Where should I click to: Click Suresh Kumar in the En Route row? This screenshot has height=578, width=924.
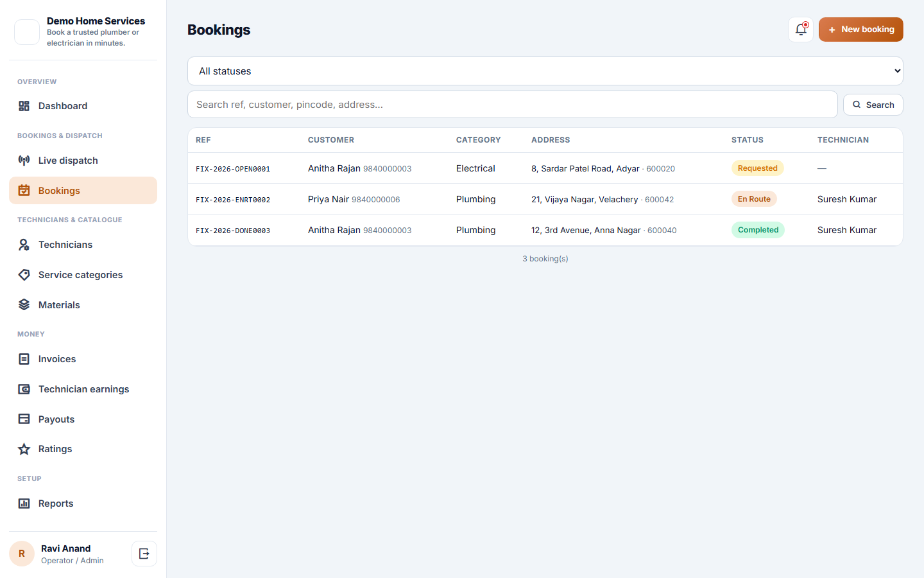[847, 199]
